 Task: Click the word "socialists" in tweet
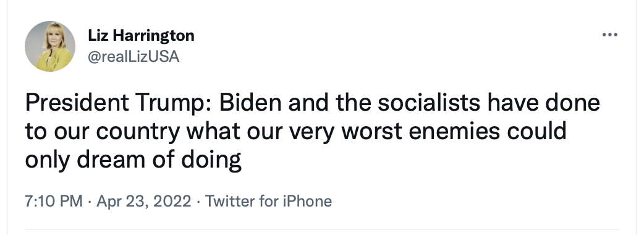pyautogui.click(x=429, y=103)
